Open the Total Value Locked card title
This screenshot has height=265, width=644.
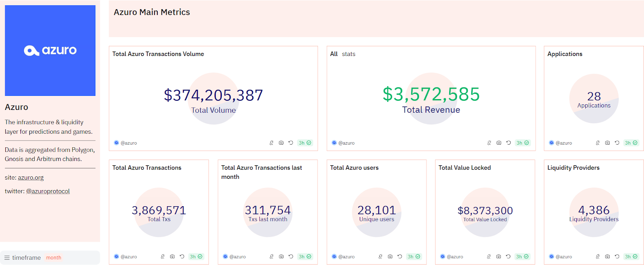465,168
